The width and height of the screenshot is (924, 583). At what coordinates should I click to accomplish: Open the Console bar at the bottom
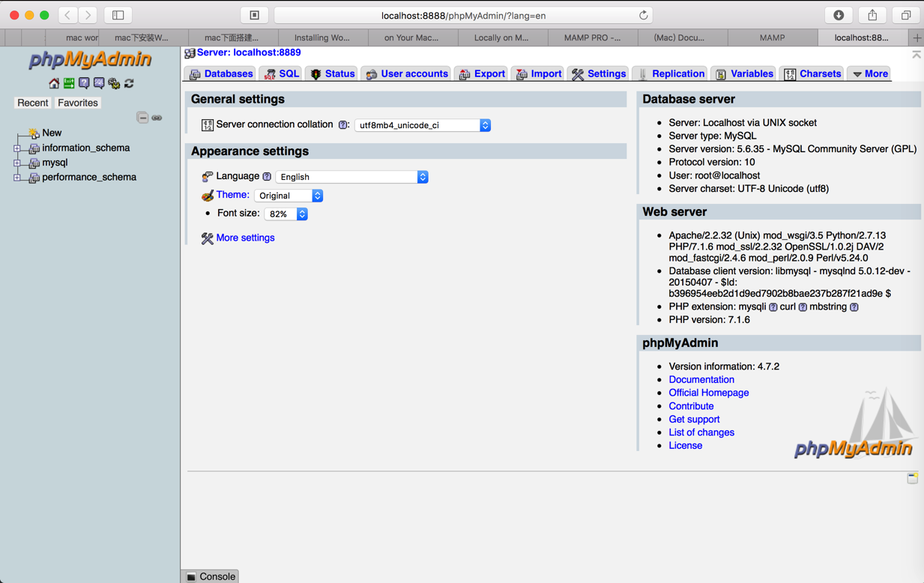211,576
